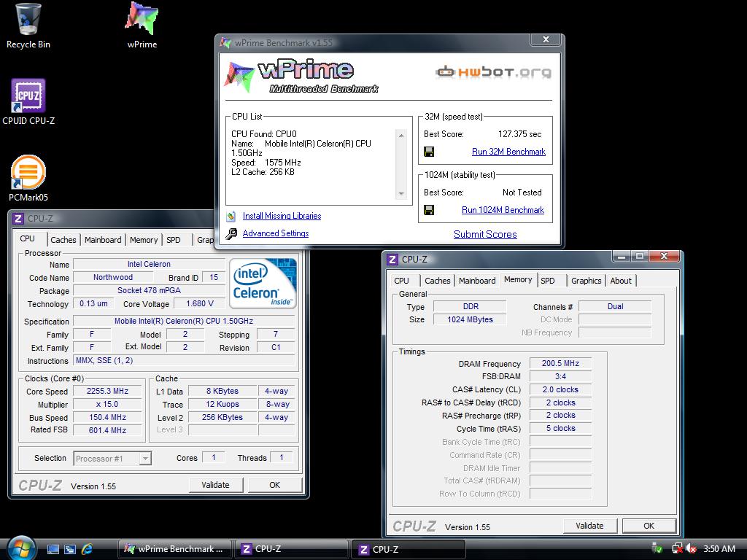Select CPU tab in left CPU-Z window
This screenshot has height=560, width=747.
point(27,238)
